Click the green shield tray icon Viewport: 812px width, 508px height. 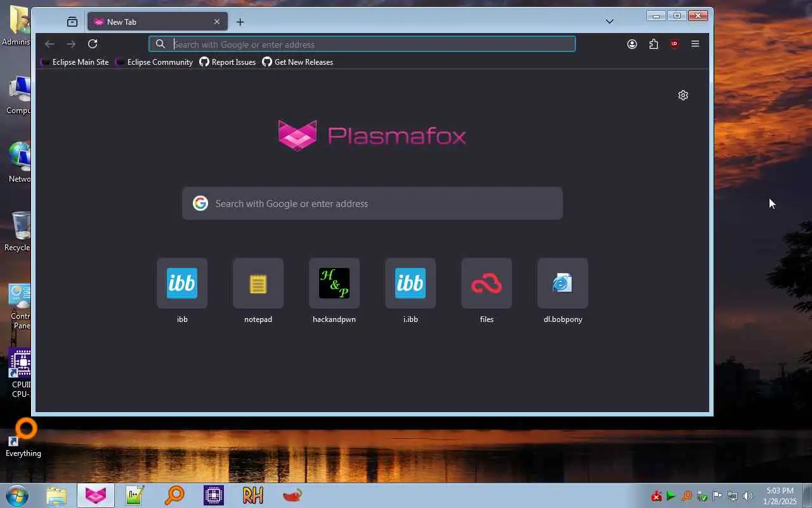pyautogui.click(x=702, y=496)
